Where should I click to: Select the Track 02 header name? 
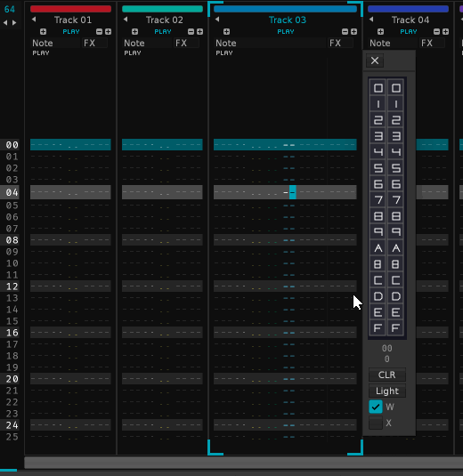pos(165,20)
